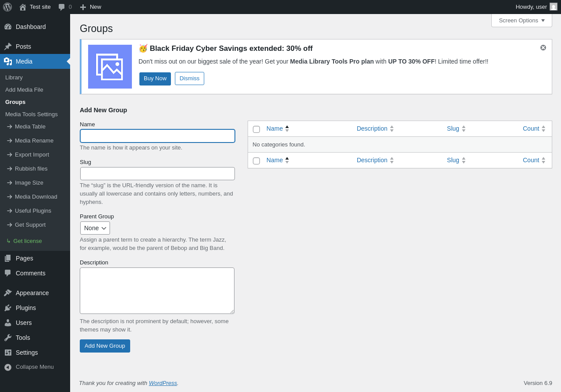Open the Rubbish files submenu item

(31, 169)
